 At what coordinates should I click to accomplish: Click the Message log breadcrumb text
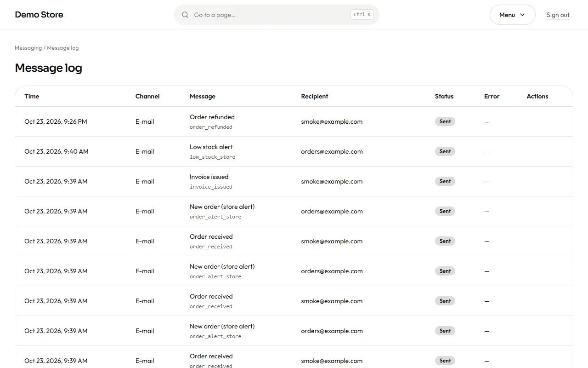63,48
